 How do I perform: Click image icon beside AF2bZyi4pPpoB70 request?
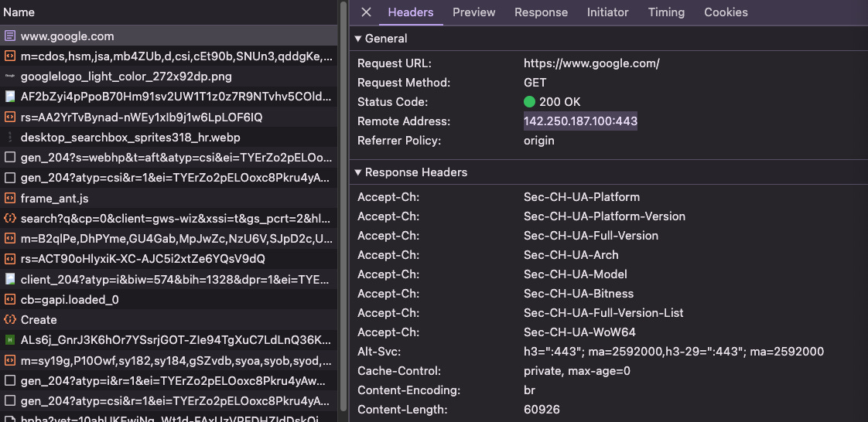[9, 97]
